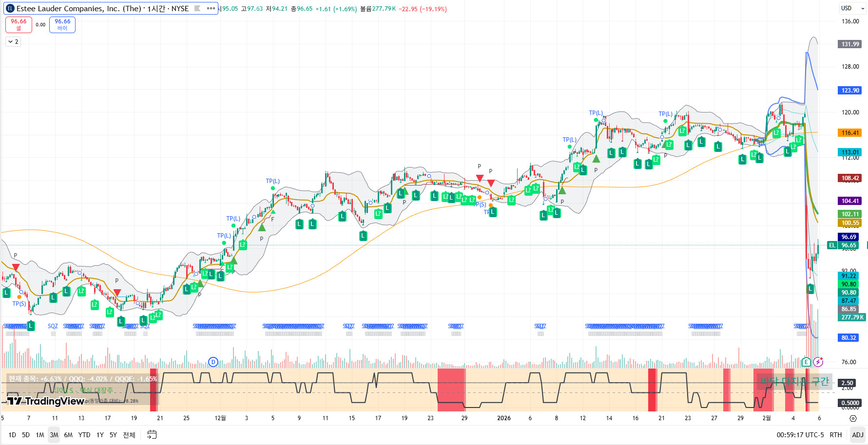Click the 96.65 last price label
The height and width of the screenshot is (445, 868).
(x=849, y=245)
